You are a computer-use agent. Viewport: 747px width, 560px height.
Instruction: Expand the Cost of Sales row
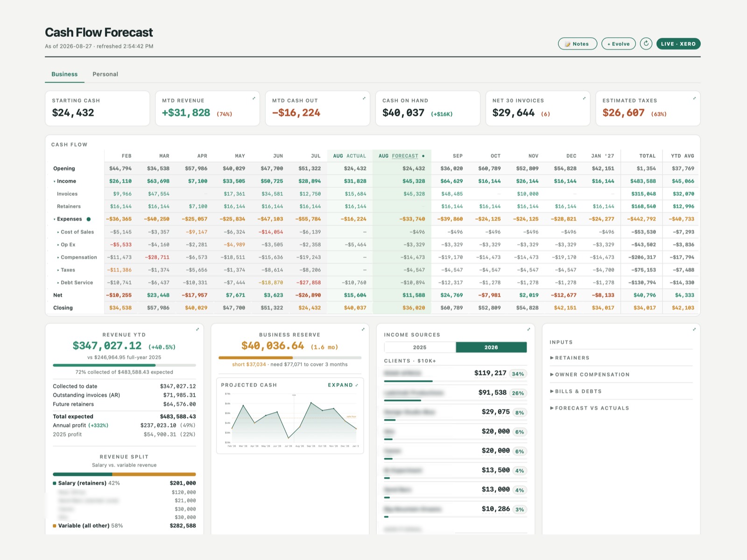click(58, 232)
